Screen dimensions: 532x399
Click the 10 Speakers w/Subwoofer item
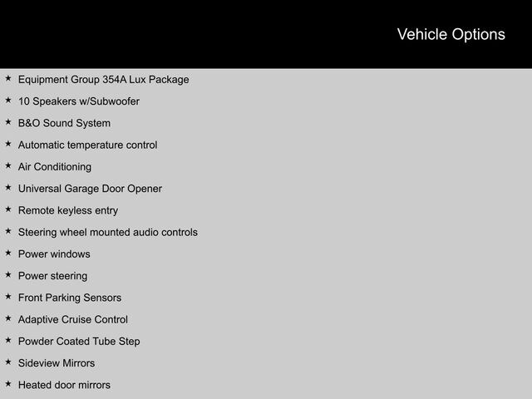pos(78,101)
